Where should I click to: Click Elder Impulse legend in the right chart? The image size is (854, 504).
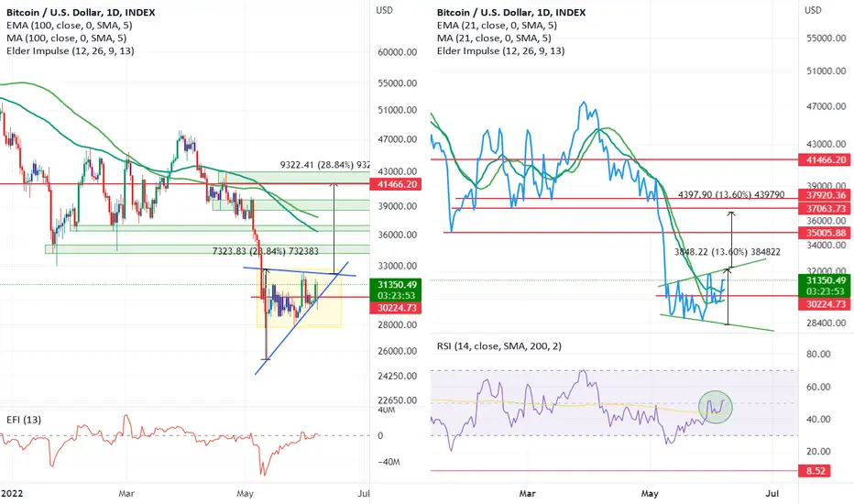[x=500, y=50]
